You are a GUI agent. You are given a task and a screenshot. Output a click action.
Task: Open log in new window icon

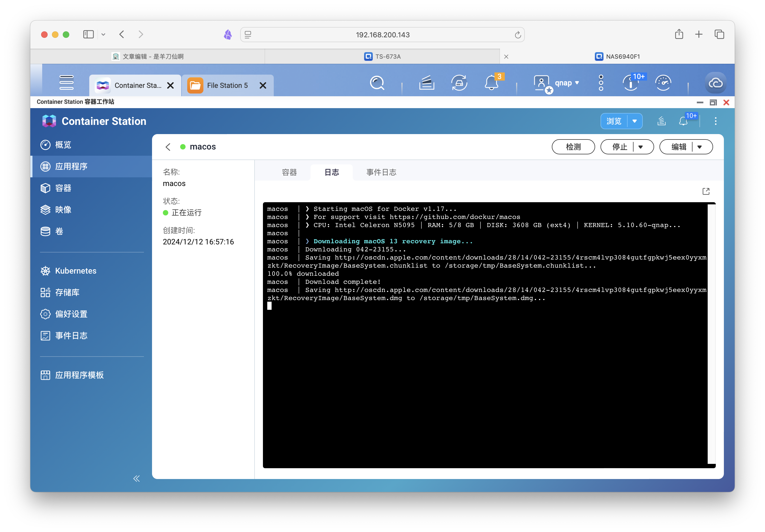pyautogui.click(x=706, y=191)
